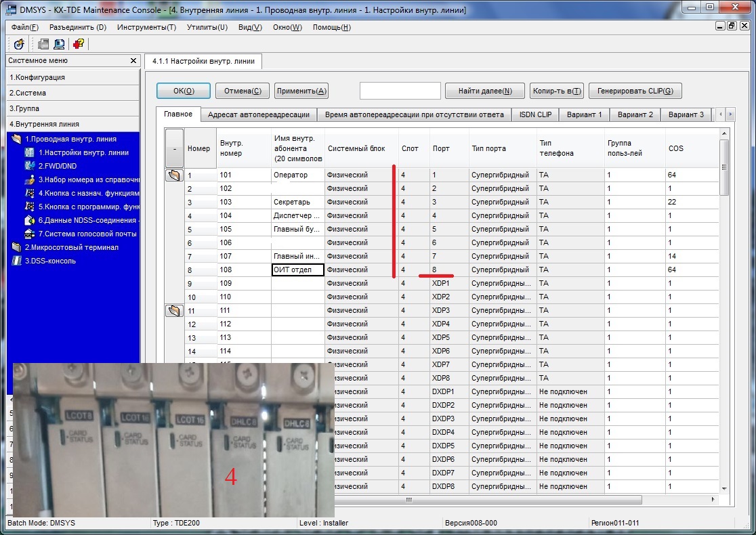Open Время автопереадресации при отсутствии ответа tab
This screenshot has height=535, width=756.
coord(414,114)
